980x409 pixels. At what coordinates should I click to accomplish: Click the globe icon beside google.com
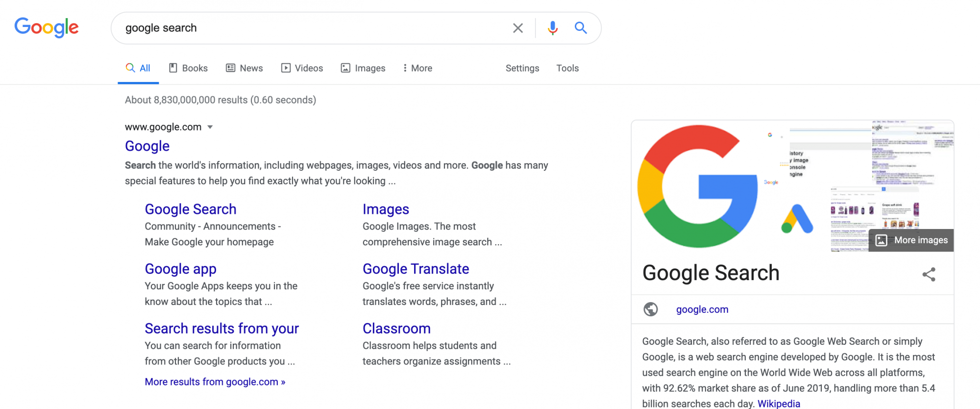coord(651,309)
